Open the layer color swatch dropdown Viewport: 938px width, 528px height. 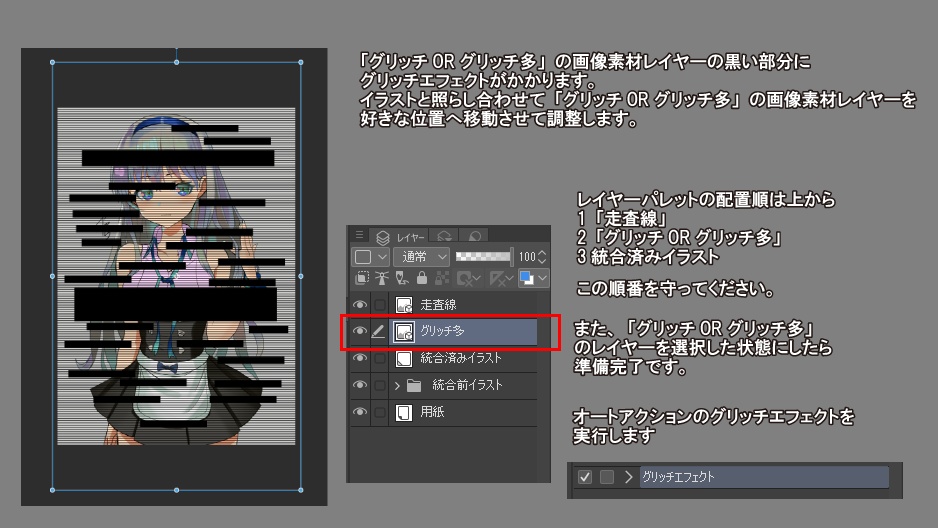[533, 278]
